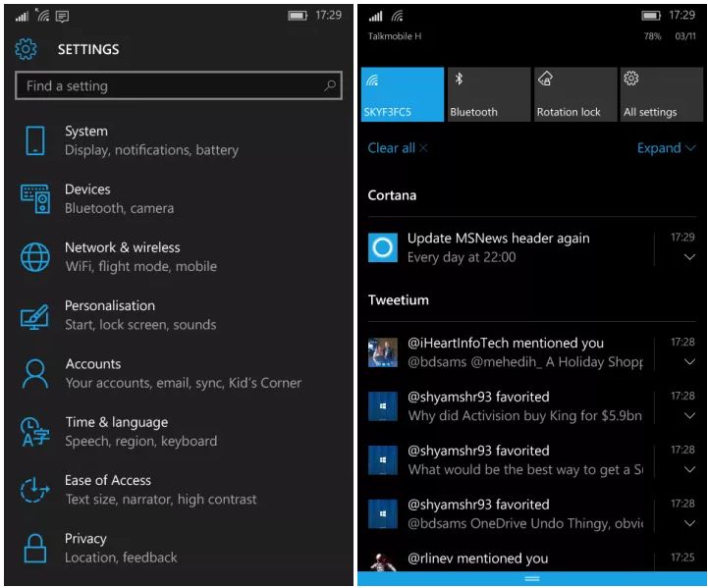Open the Accounts person icon
Viewport: 708px width, 588px height.
click(35, 374)
